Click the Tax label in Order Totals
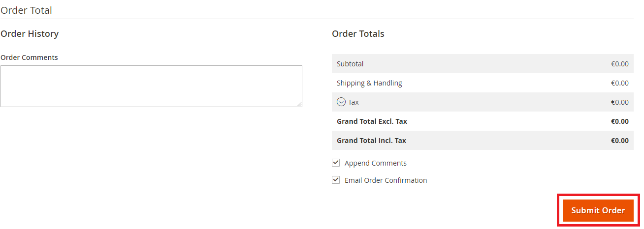Image resolution: width=644 pixels, height=229 pixels. (x=354, y=102)
